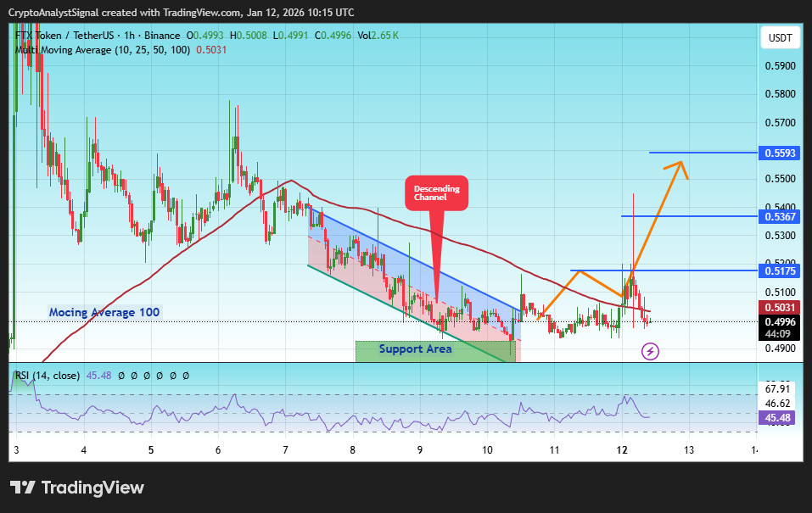Screen dimensions: 812x513
Task: Open the USDT currency selector
Action: coord(780,38)
